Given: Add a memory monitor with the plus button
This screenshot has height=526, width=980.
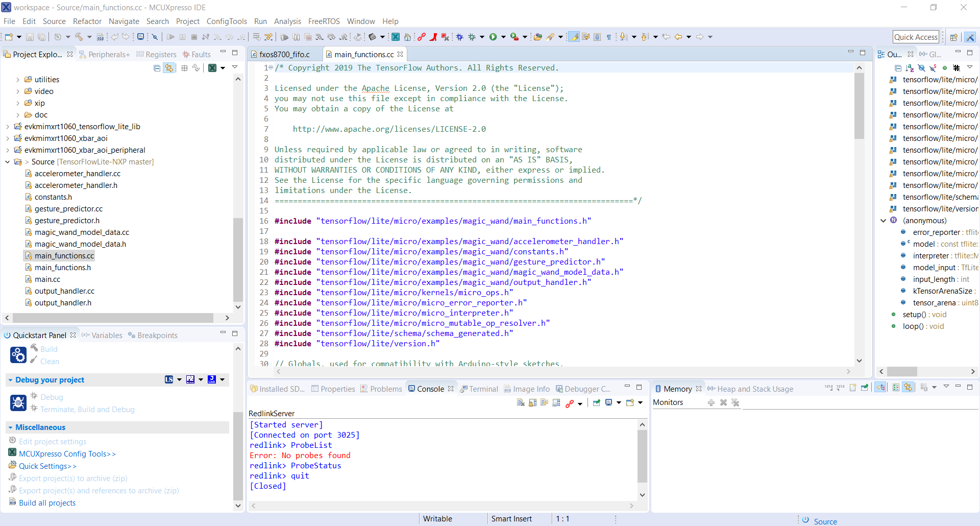Looking at the screenshot, I should point(710,402).
